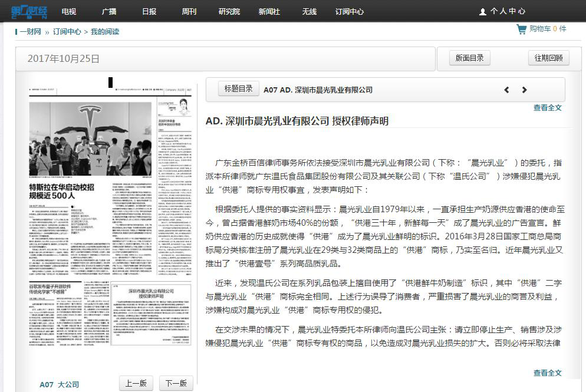Go to next article with right arrow
Screen dimensions: 586x392
coord(524,90)
